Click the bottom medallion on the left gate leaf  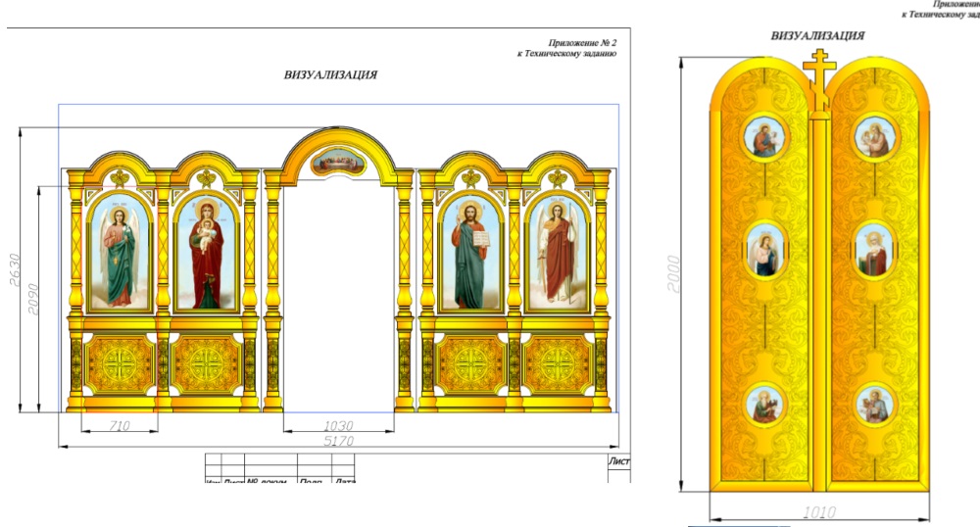[x=765, y=405]
